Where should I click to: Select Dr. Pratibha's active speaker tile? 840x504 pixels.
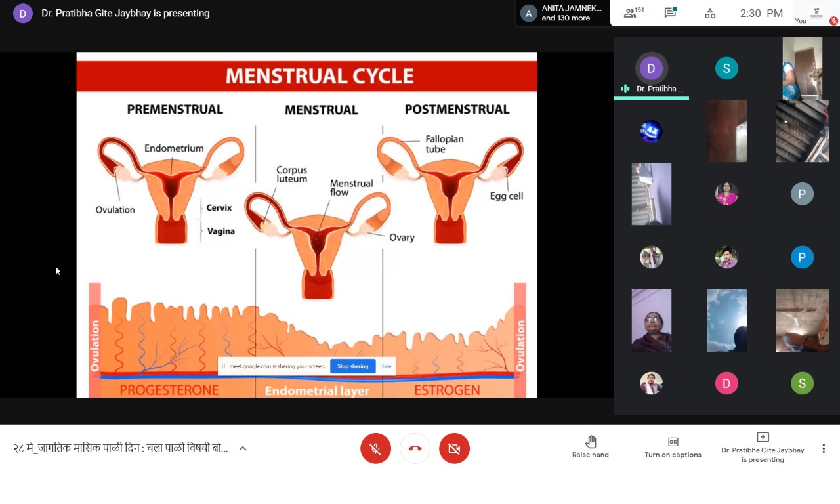click(651, 72)
